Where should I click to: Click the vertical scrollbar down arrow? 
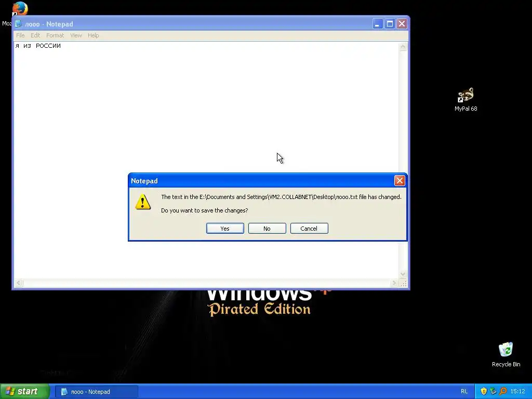click(x=403, y=274)
